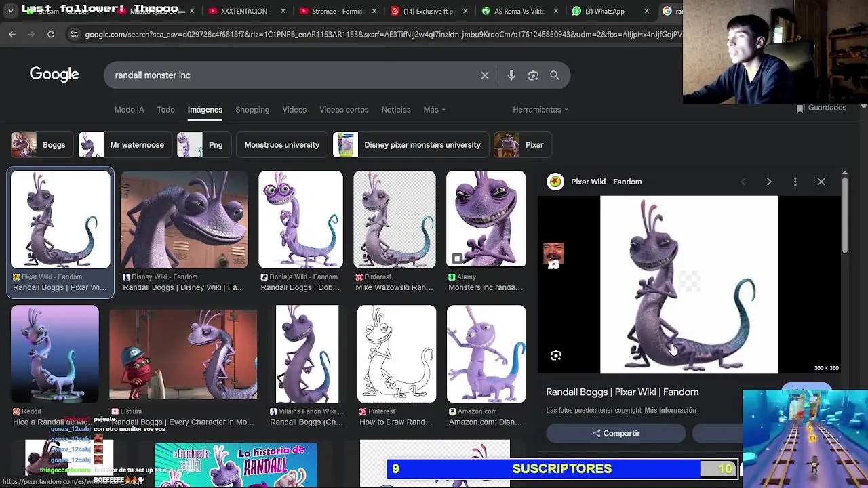Viewport: 868px width, 488px height.
Task: Open Disney Wiki Randall close-up thumbnail
Action: 184,220
